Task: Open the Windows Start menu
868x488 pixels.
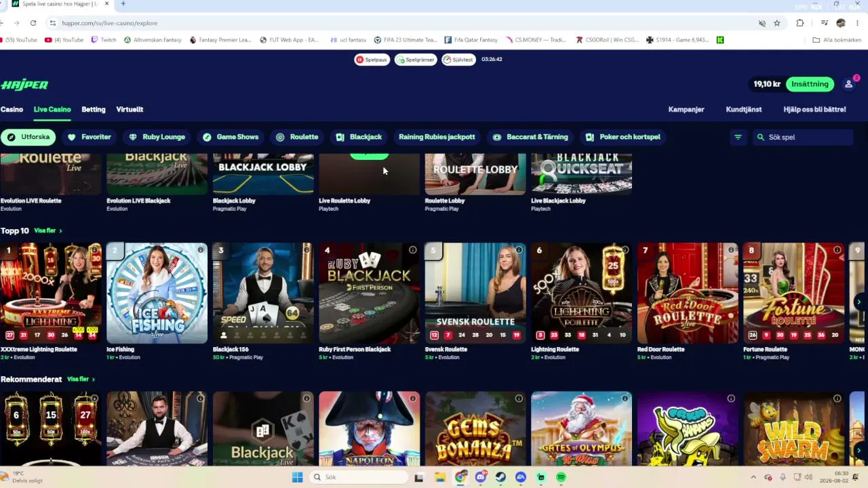Action: coord(297,477)
